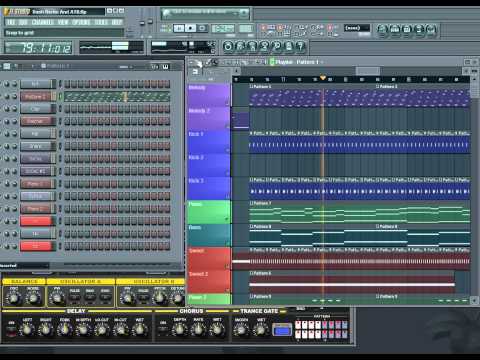The image size is (480, 360).
Task: Open the piano roll preview of second channel
Action: (117, 97)
